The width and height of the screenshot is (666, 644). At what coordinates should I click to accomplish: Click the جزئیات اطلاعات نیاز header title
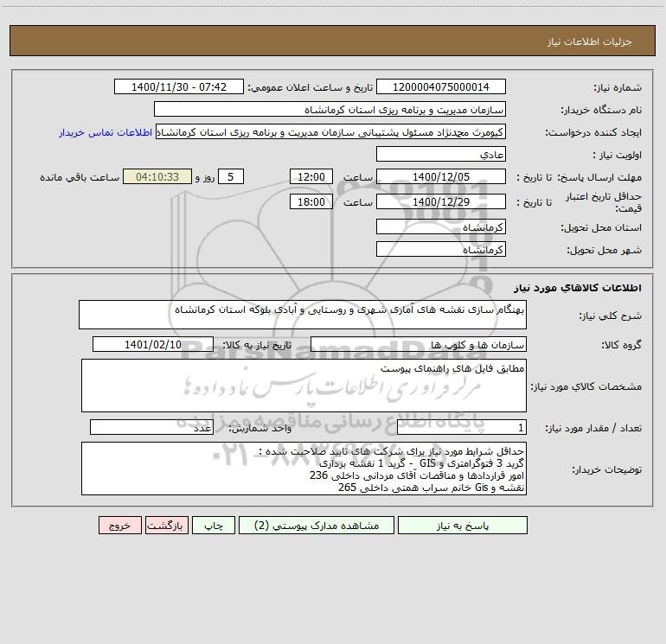590,41
